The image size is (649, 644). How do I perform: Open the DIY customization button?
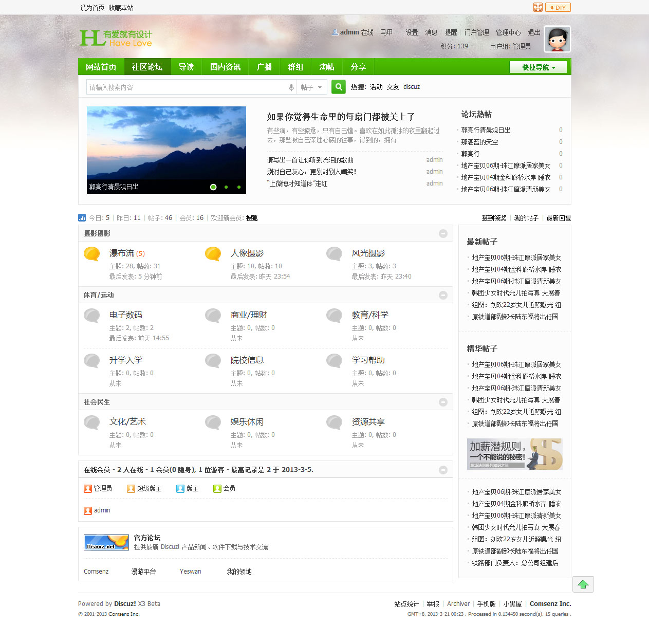pyautogui.click(x=558, y=7)
